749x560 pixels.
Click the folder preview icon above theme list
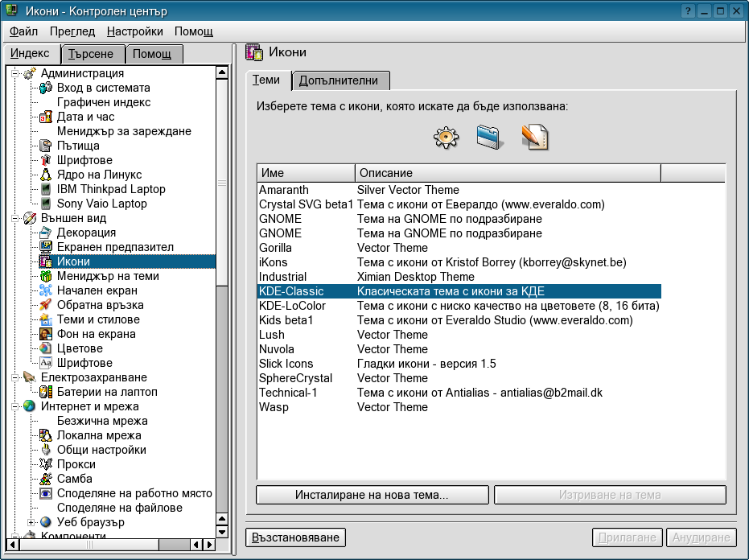click(x=489, y=138)
